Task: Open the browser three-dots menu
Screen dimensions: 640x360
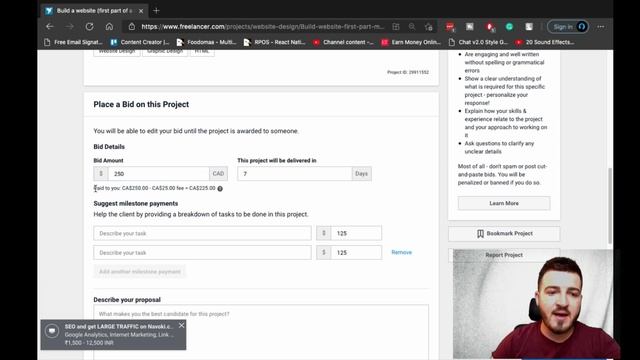Action: point(601,27)
